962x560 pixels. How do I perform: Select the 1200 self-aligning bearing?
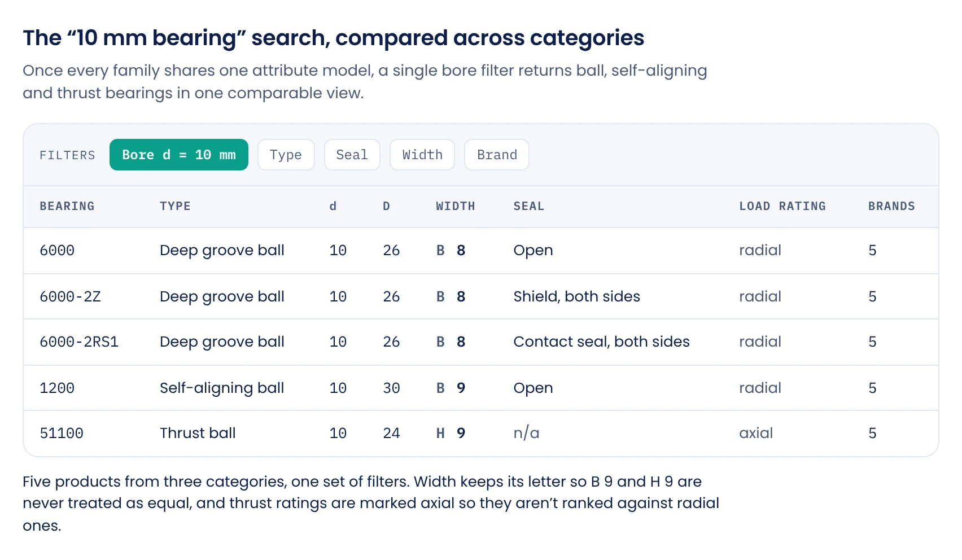tap(57, 388)
